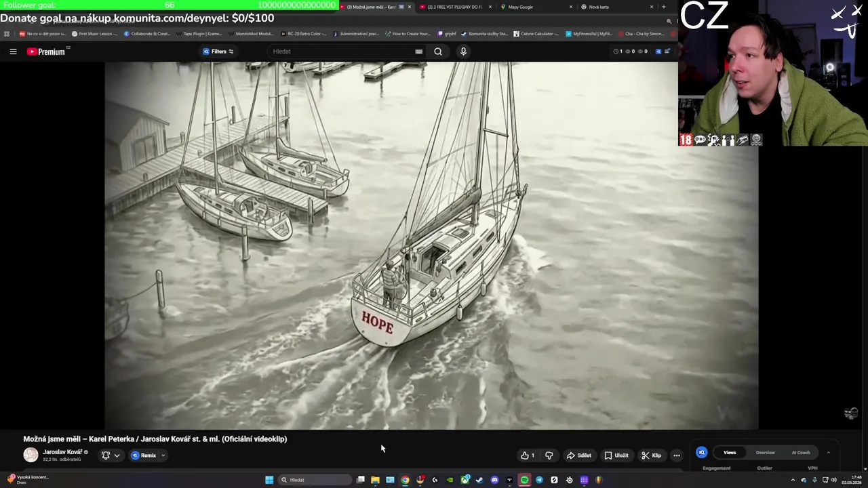Image resolution: width=868 pixels, height=488 pixels.
Task: Go to YouTube Premium home logo
Action: [47, 52]
